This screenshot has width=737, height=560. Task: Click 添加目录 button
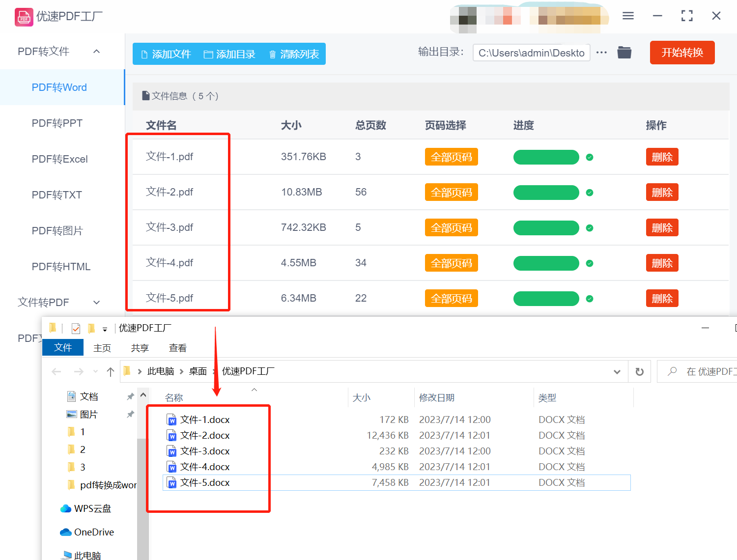click(x=229, y=54)
